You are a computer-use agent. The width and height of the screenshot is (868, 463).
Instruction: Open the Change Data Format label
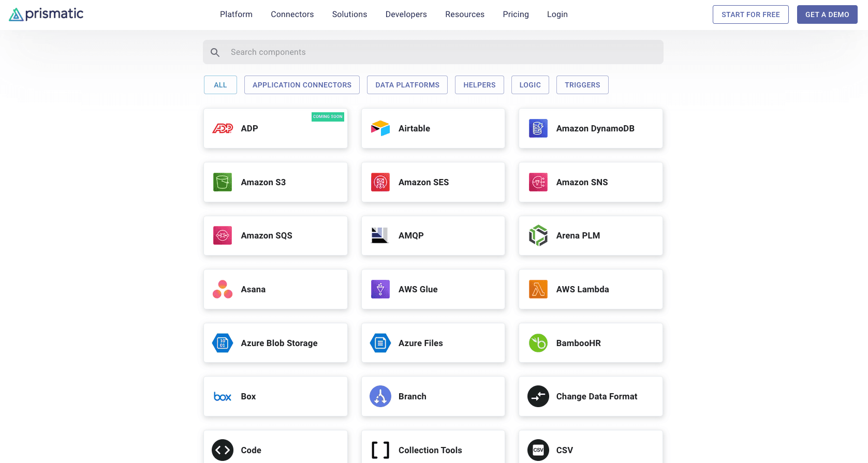point(597,396)
